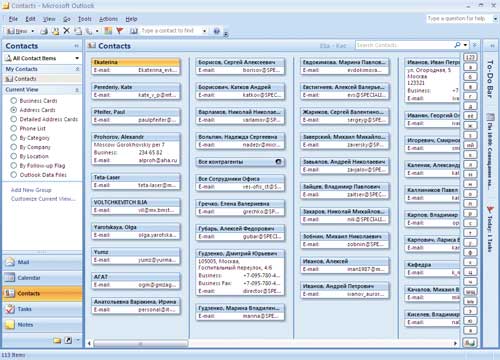This screenshot has height=360, width=500.
Task: Expand the contact-find box dropdown arrow
Action: 204,31
